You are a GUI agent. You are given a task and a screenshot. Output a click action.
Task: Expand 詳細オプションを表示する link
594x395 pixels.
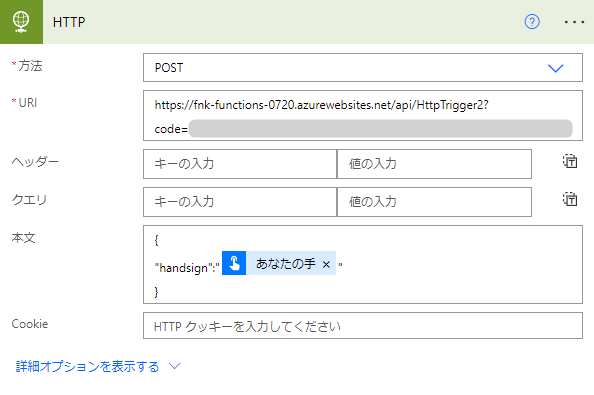pyautogui.click(x=87, y=366)
